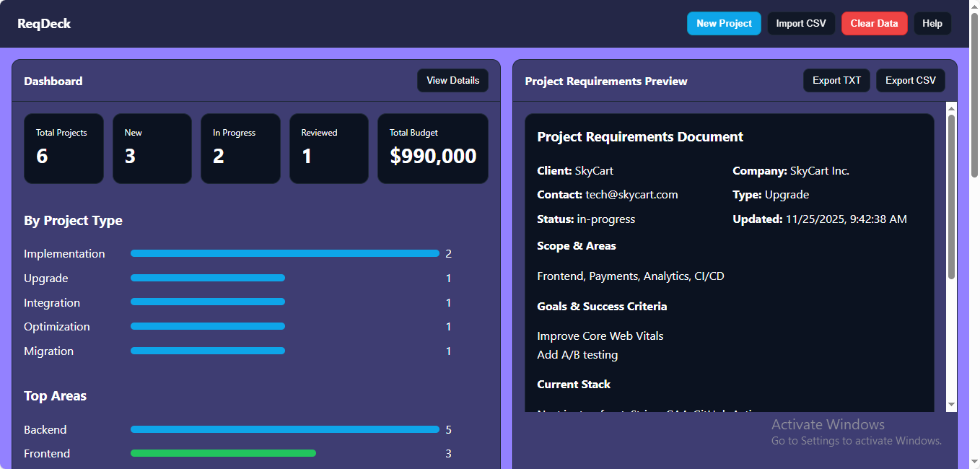Select the New projects stat card
Screen dimensions: 980x469
point(152,148)
